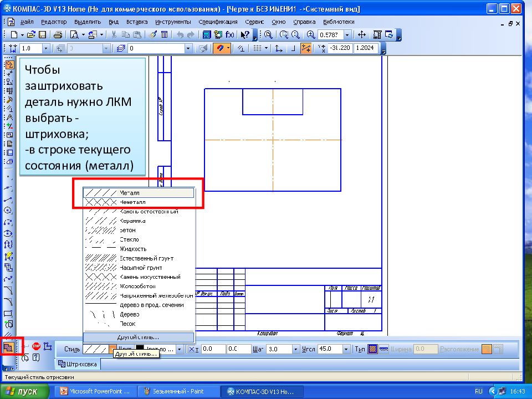Click the RU language indicator

pyautogui.click(x=479, y=392)
